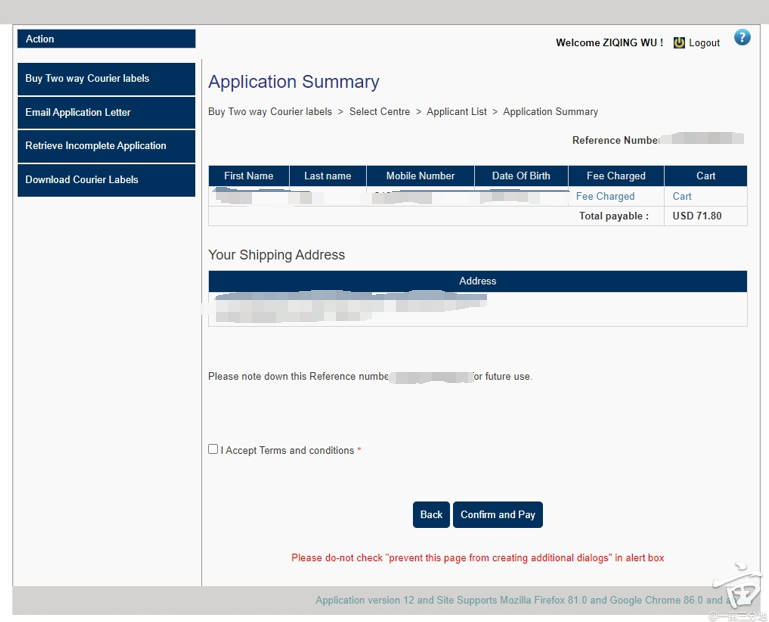Click the Cart link in table row
The image size is (769, 622).
tap(682, 197)
